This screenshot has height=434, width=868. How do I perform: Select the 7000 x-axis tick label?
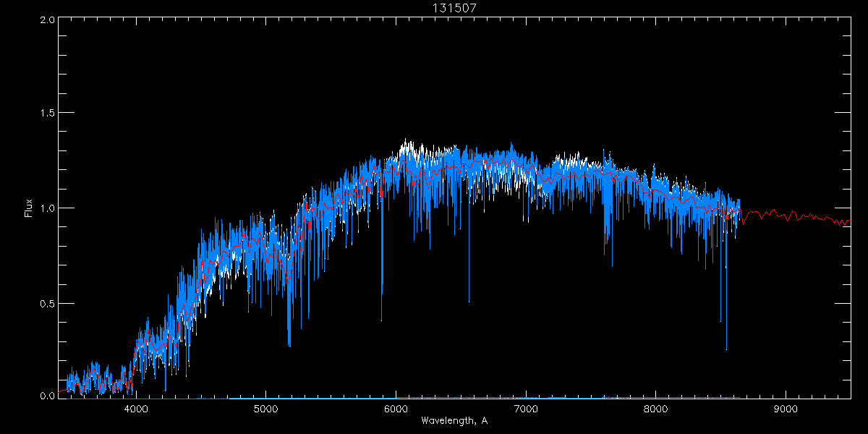[526, 407]
